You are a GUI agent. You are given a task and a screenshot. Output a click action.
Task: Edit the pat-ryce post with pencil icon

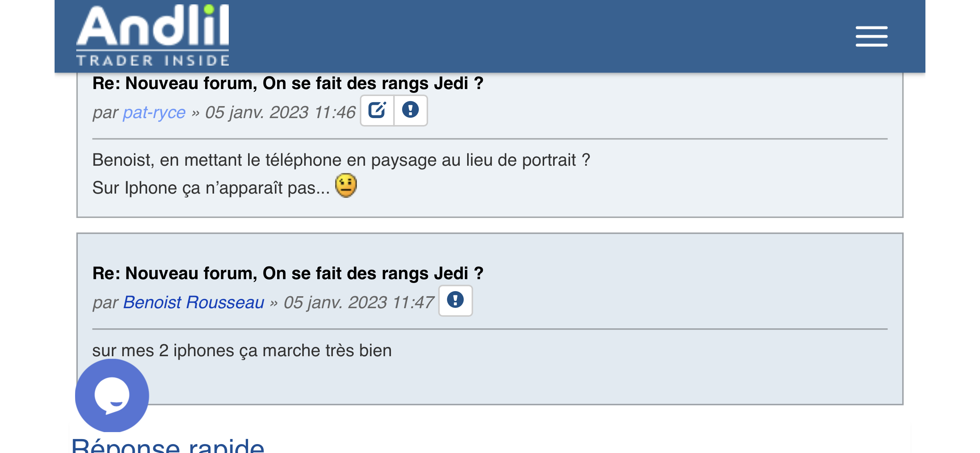(377, 110)
